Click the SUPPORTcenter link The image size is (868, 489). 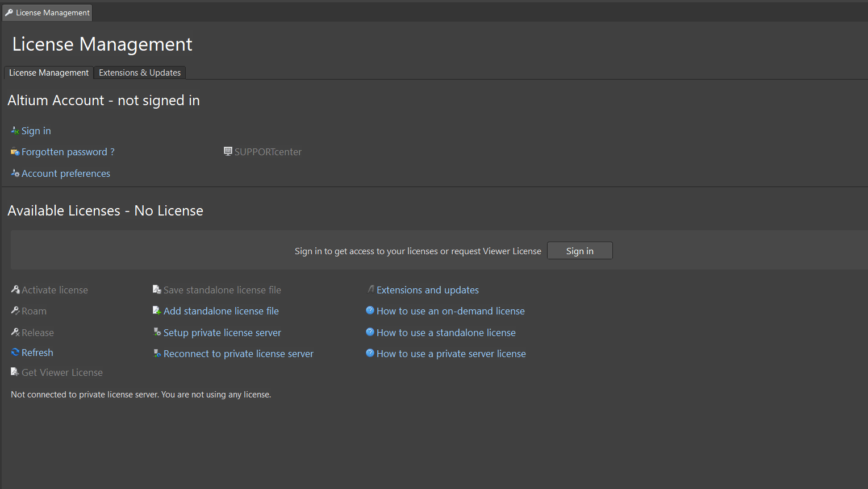click(x=268, y=152)
